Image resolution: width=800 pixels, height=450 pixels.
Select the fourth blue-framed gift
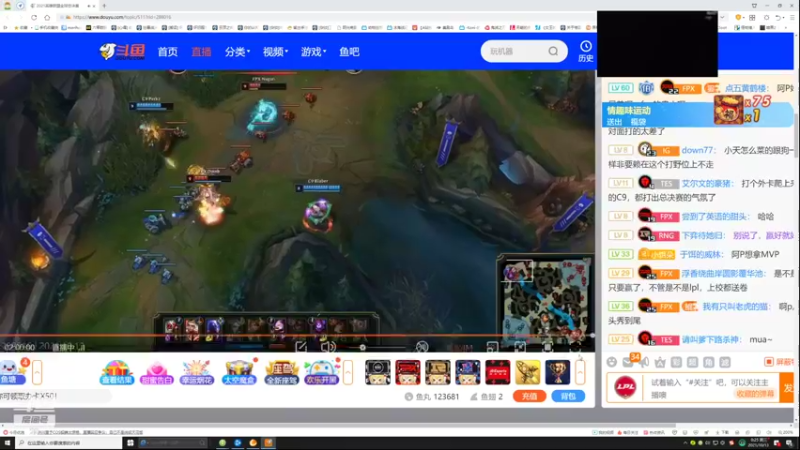click(467, 372)
